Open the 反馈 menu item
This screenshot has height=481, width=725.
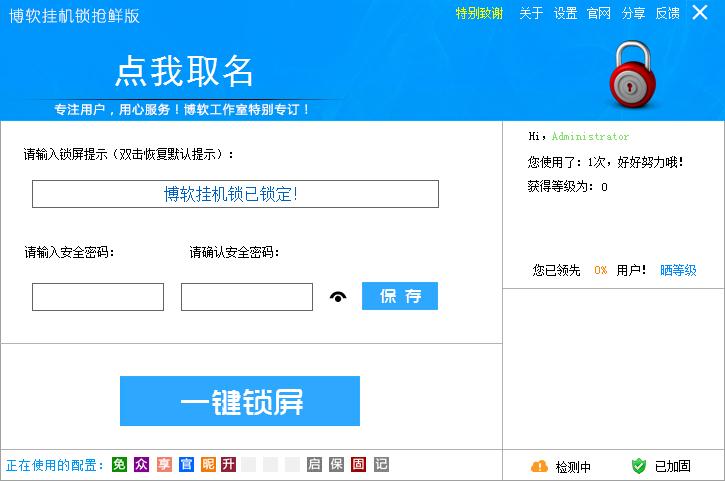pyautogui.click(x=668, y=13)
